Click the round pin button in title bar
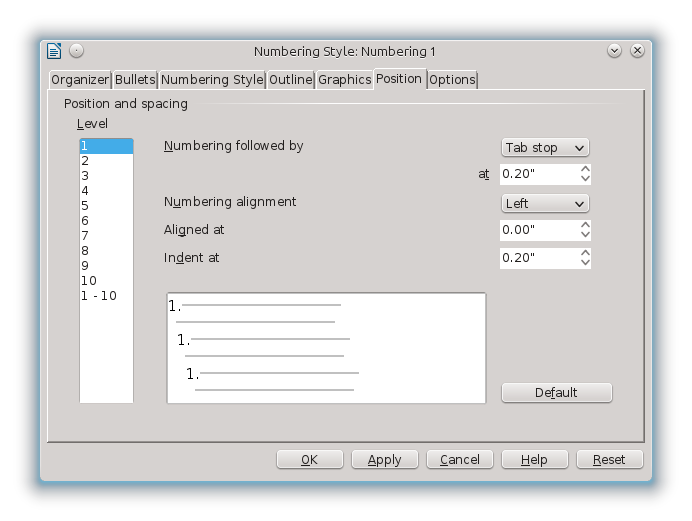The width and height of the screenshot is (692, 521). 76,51
